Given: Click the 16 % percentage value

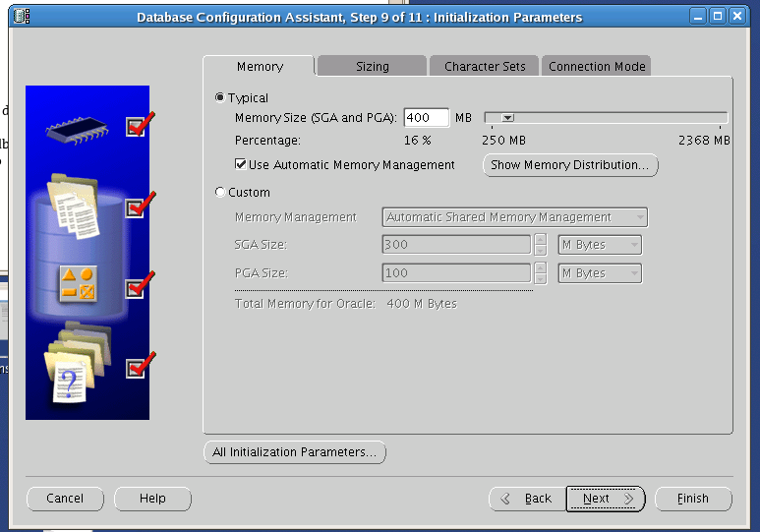Looking at the screenshot, I should point(417,141).
